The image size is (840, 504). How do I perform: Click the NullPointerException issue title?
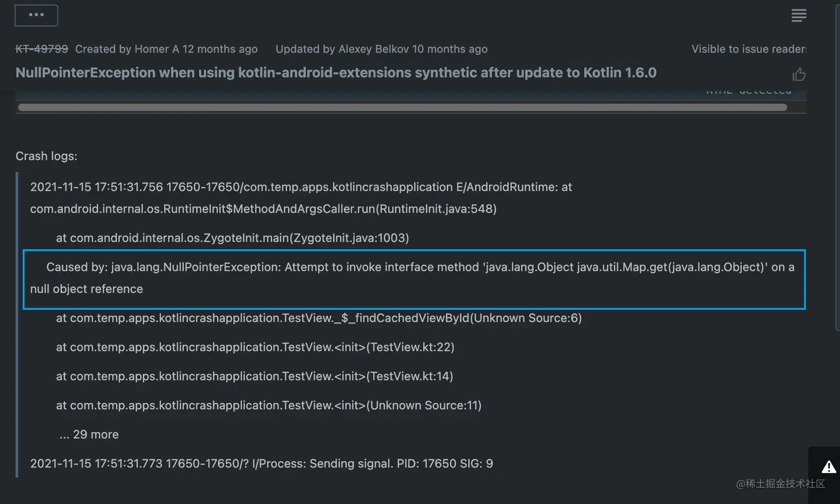tap(336, 73)
